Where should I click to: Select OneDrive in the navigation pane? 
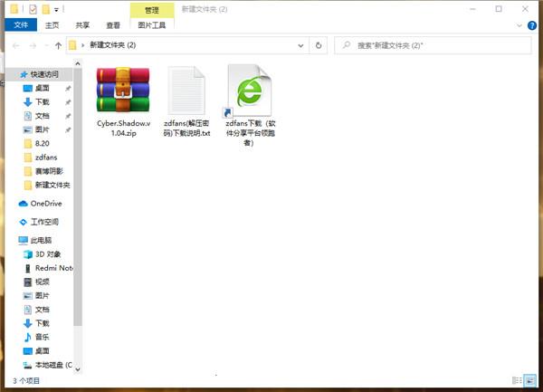[x=46, y=204]
